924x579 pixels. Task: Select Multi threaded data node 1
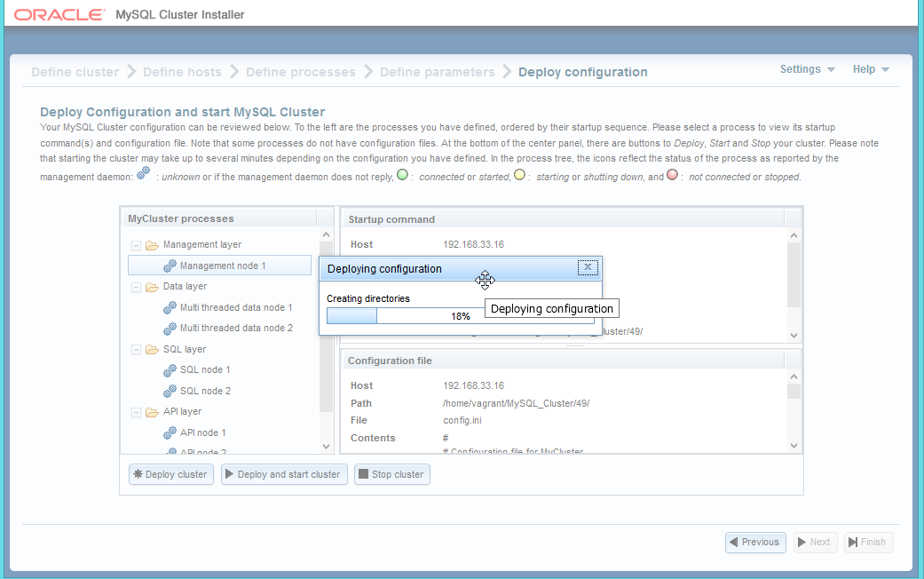pos(236,308)
